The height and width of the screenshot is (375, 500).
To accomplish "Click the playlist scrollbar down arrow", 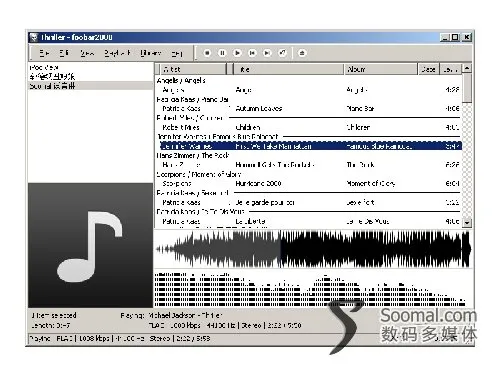I will click(x=467, y=222).
